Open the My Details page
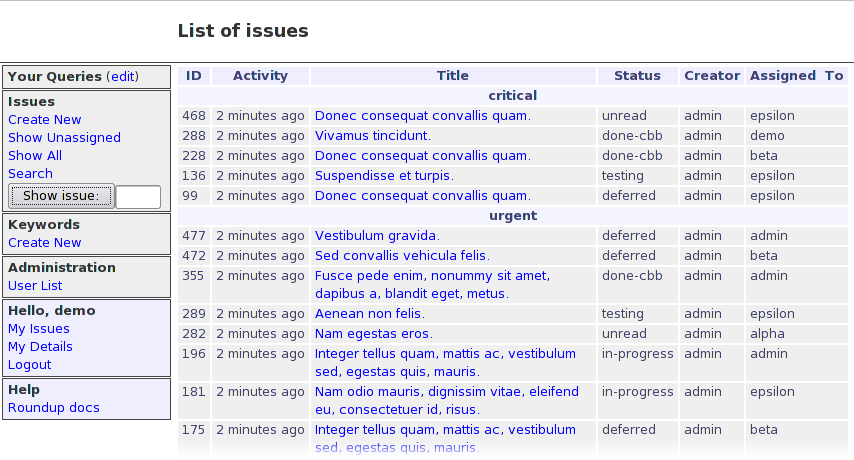 click(40, 347)
